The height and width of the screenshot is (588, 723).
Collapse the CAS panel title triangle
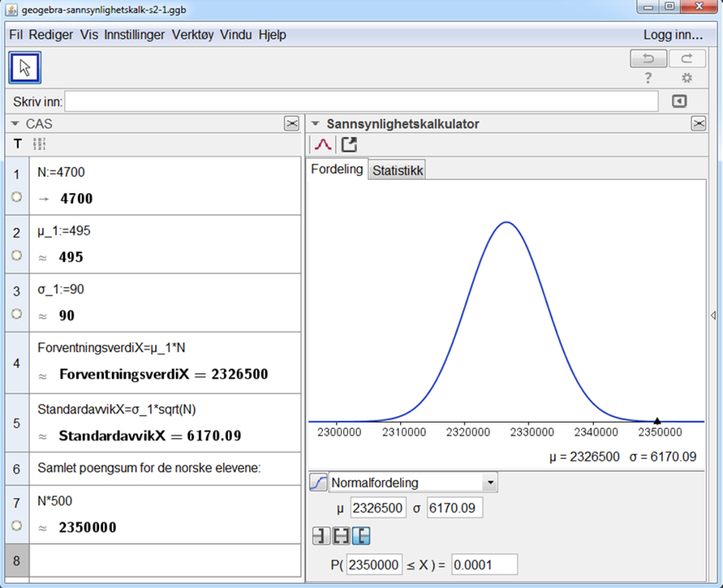tap(15, 124)
